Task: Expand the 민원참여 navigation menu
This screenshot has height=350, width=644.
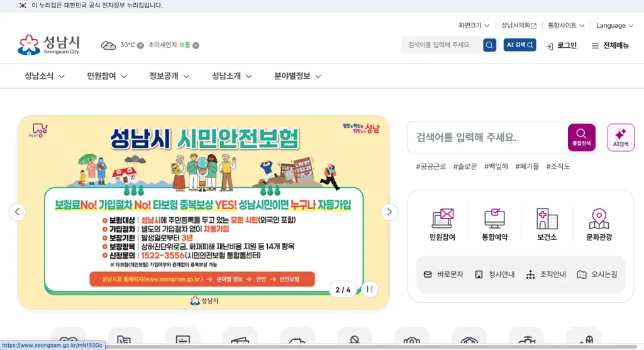Action: click(x=107, y=76)
